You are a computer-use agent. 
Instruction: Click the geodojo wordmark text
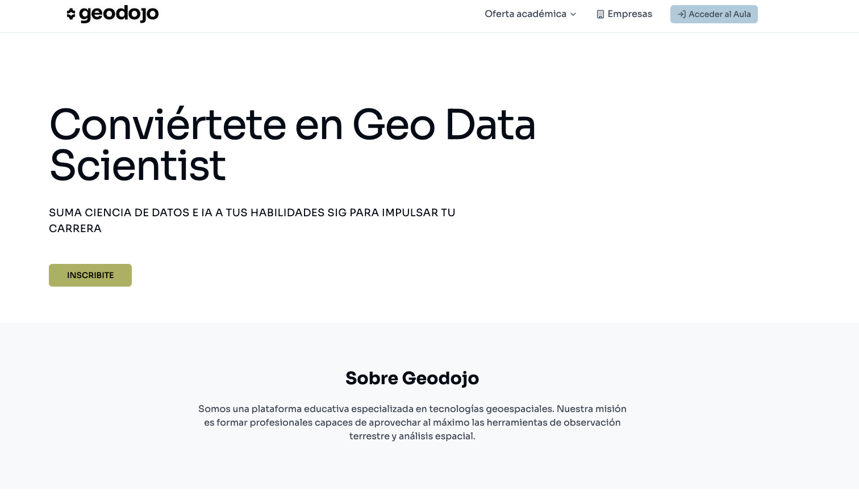point(119,14)
